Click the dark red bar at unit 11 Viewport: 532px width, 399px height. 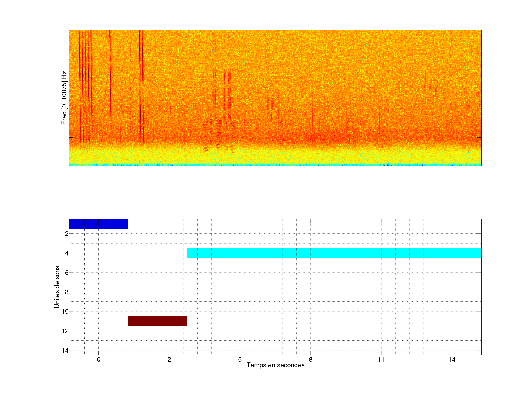coord(157,321)
